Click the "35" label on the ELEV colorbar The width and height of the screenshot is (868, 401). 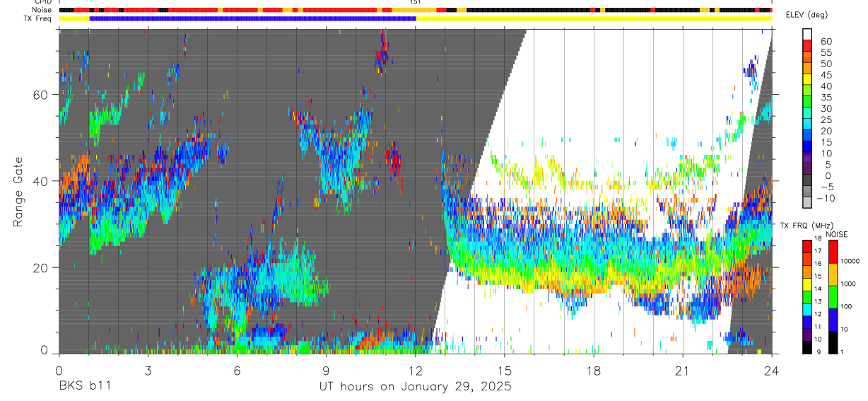(826, 98)
